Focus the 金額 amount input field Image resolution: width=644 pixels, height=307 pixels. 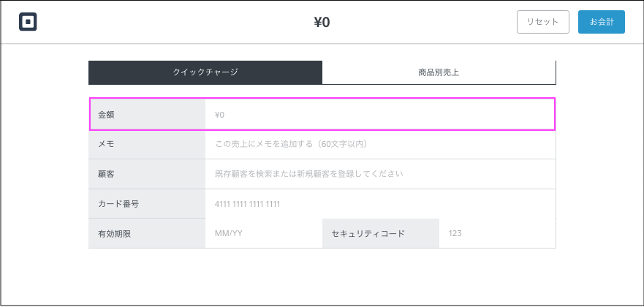(379, 115)
